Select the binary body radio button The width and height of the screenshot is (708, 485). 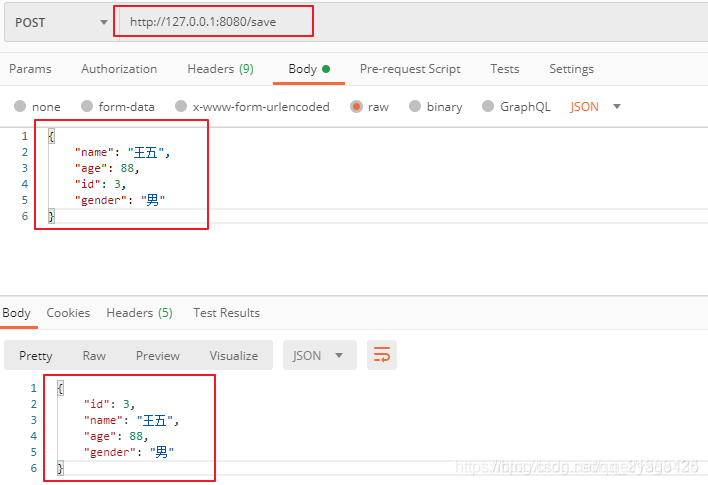click(415, 106)
